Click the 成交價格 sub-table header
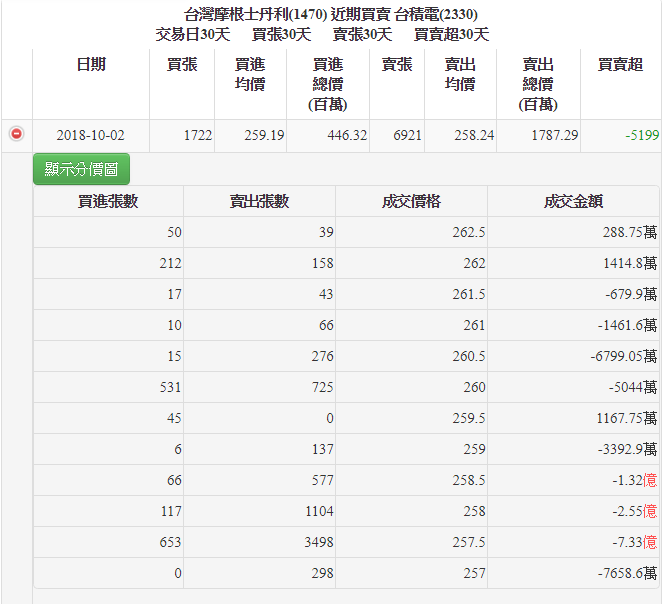667x604 pixels. click(x=411, y=201)
